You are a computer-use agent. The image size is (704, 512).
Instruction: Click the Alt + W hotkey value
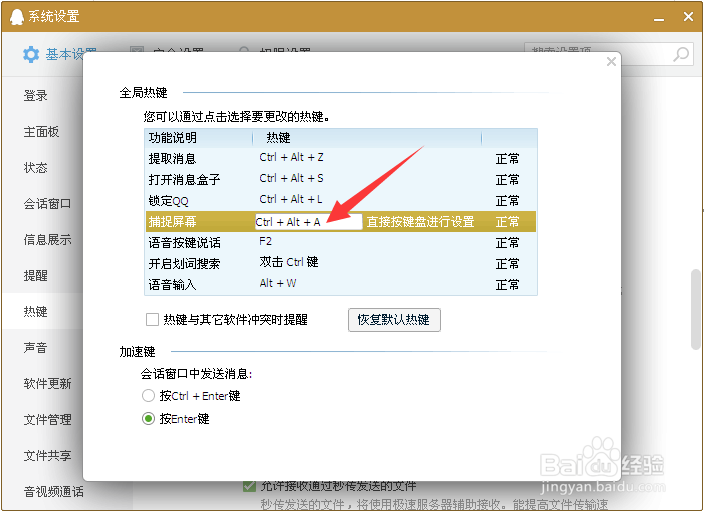[x=278, y=283]
